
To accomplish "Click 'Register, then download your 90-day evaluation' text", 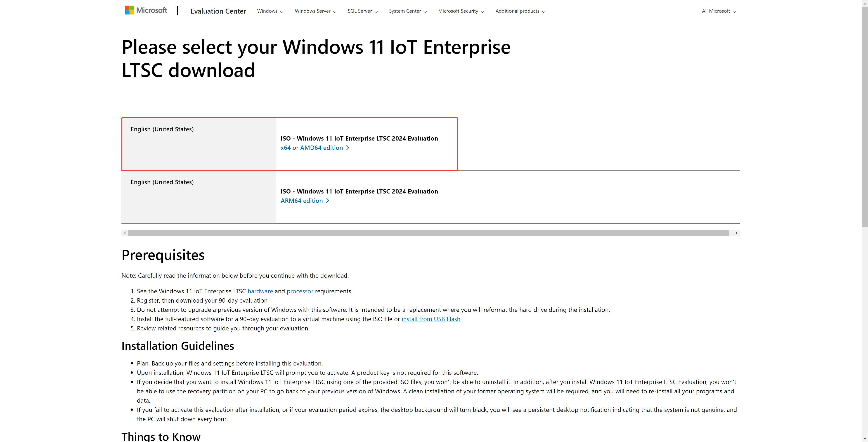I will pos(202,301).
